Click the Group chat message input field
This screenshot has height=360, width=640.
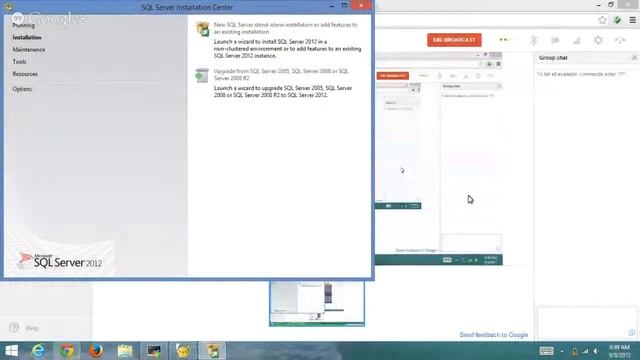click(587, 322)
